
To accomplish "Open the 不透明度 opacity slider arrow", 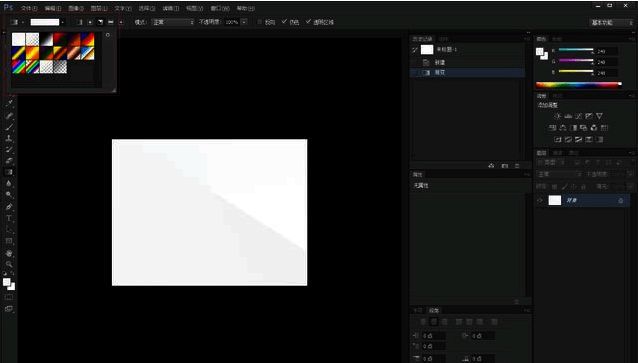I will [x=244, y=22].
